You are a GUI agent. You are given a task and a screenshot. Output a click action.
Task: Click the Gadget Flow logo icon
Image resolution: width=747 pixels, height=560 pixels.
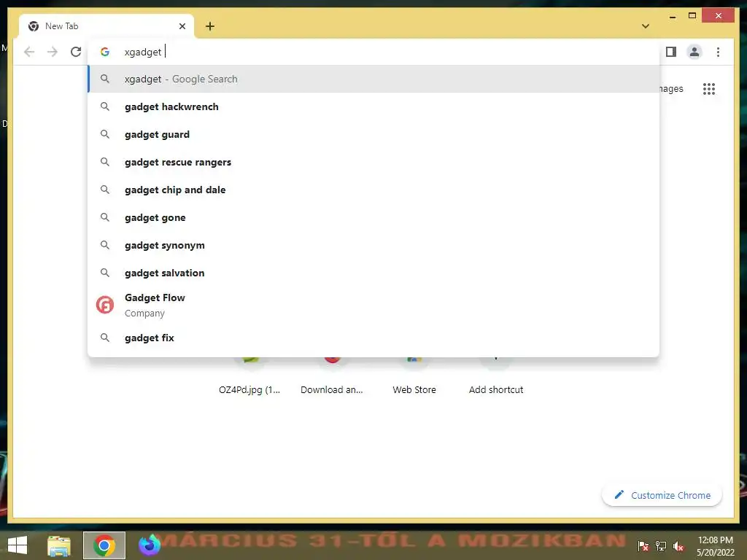pyautogui.click(x=105, y=305)
